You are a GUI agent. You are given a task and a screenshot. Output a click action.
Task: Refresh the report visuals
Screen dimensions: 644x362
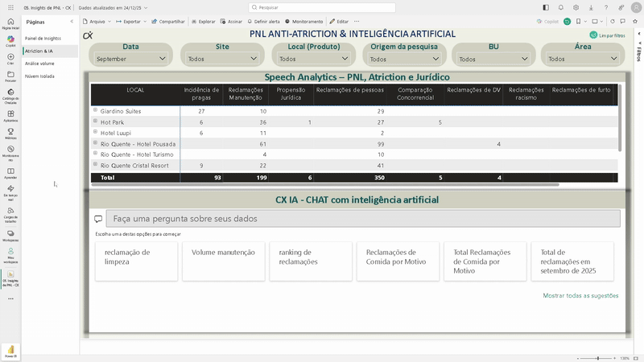coord(613,22)
